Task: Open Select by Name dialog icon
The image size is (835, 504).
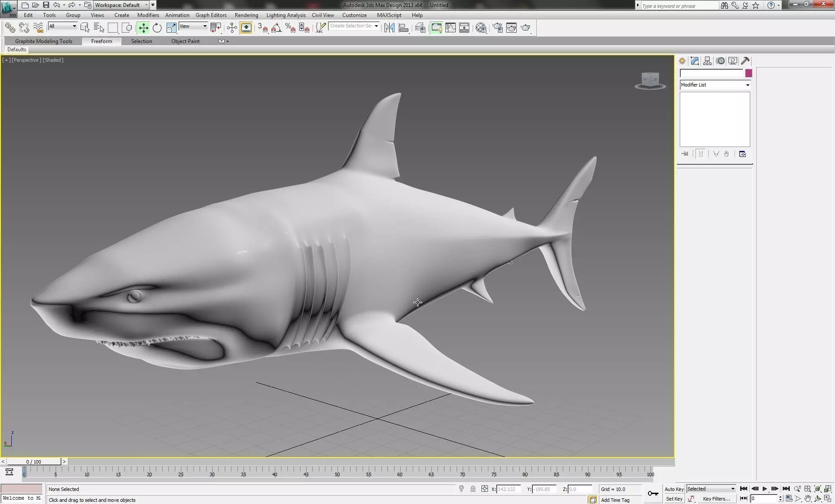Action: pos(99,28)
